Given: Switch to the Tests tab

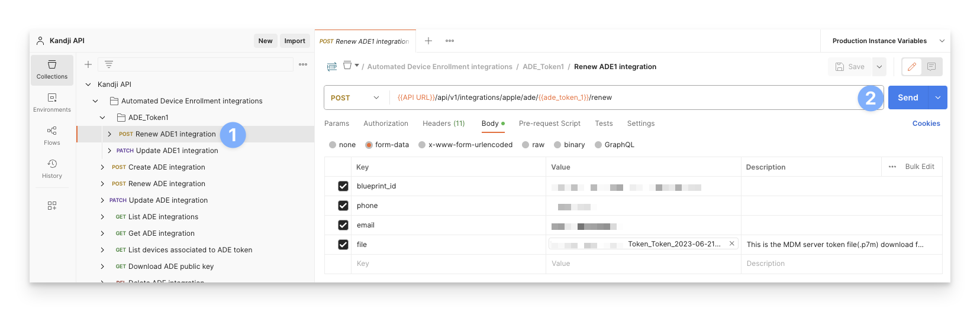Looking at the screenshot, I should 604,123.
